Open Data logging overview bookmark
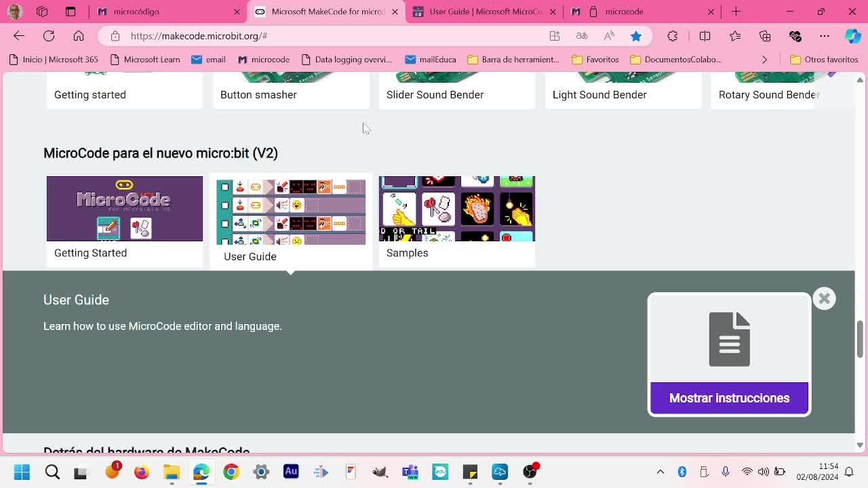The width and height of the screenshot is (868, 488). (347, 60)
